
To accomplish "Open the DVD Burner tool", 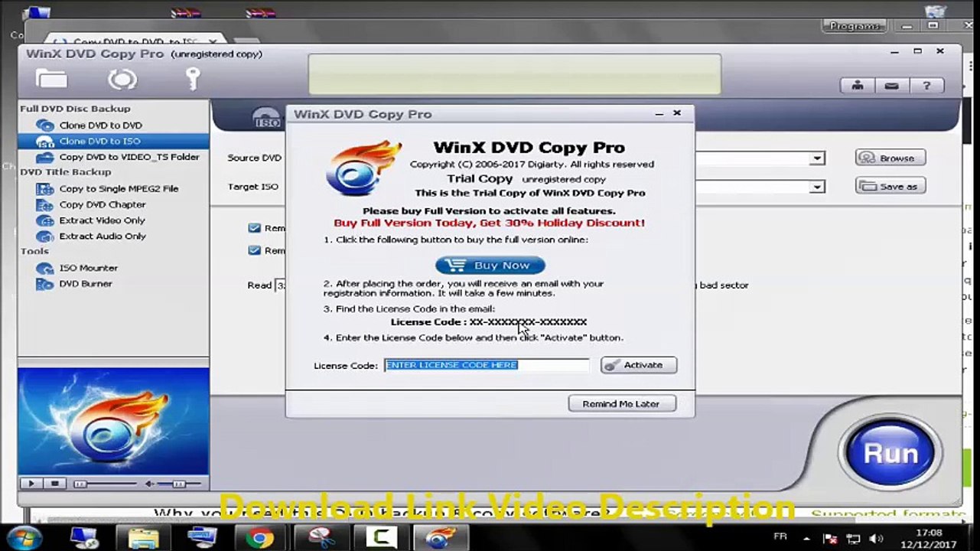I will [x=86, y=284].
